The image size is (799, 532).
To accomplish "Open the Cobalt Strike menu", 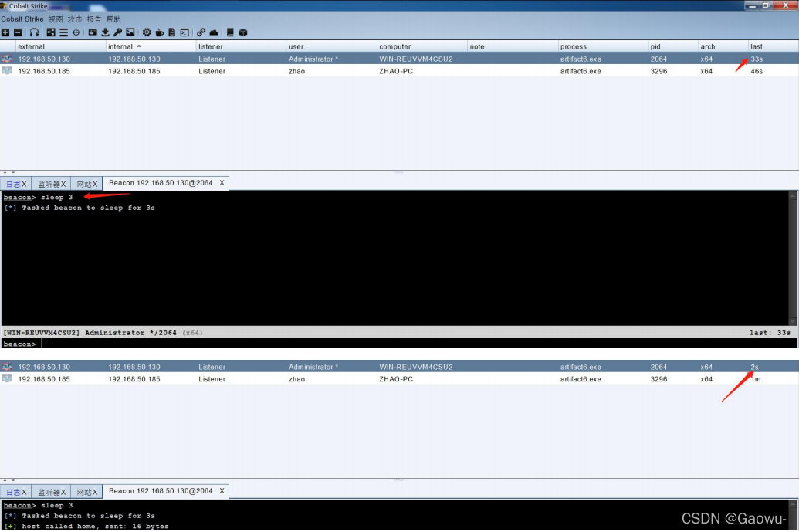I will 22,19.
